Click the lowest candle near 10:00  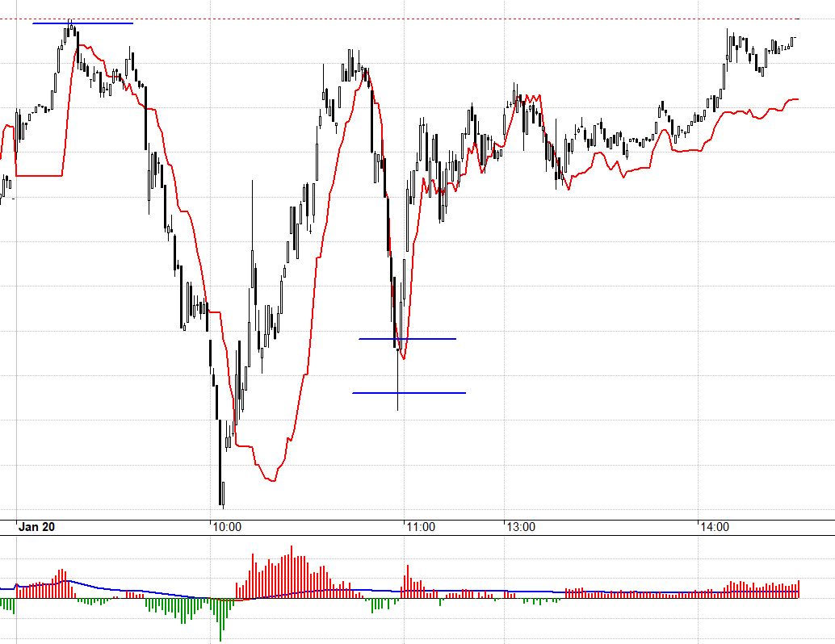221,494
